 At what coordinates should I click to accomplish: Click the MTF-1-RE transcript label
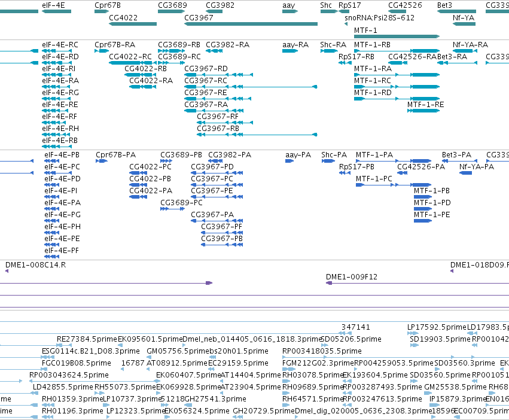[426, 104]
